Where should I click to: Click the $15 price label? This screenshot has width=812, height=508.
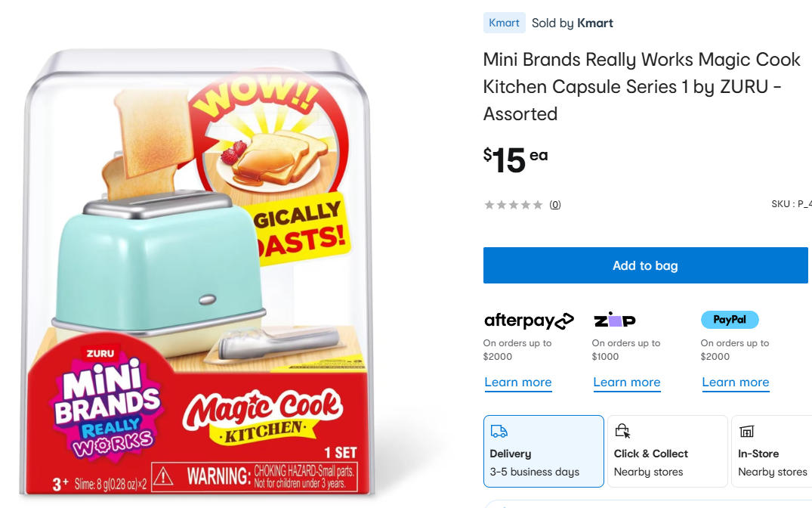click(x=507, y=159)
